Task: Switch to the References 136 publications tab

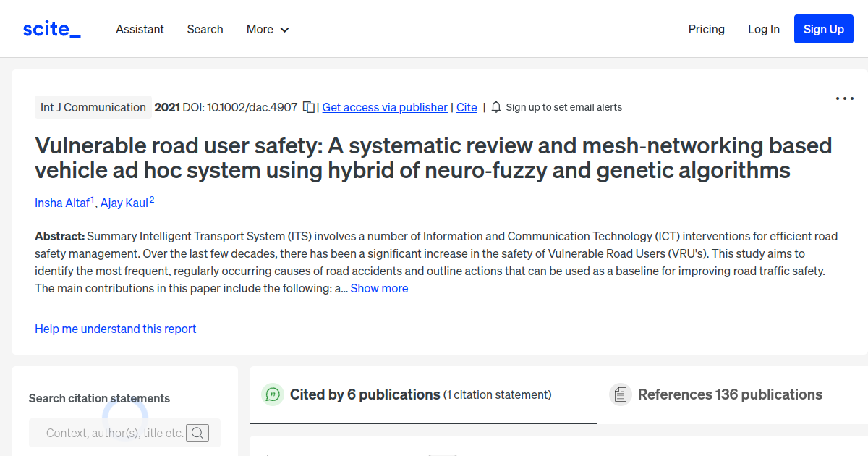Action: (x=730, y=394)
